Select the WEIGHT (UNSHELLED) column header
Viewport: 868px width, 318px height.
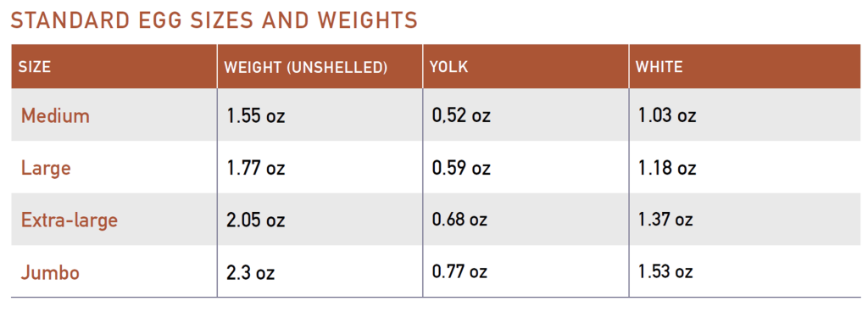(305, 68)
